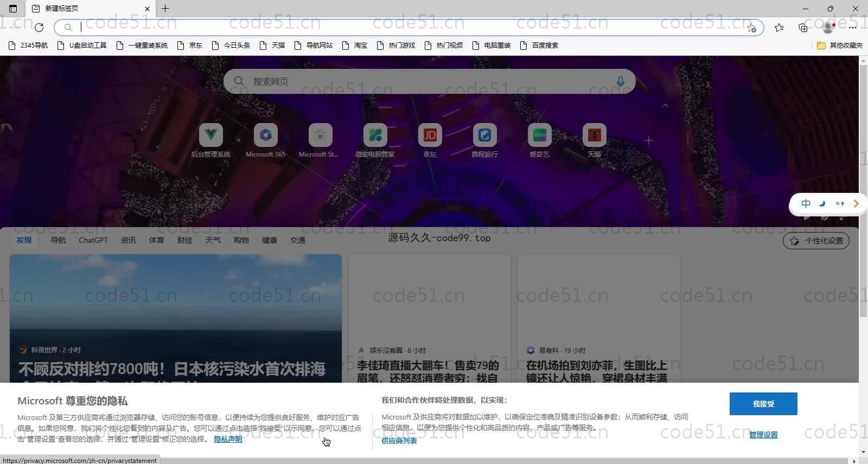Viewport: 868px width, 464px height.
Task: Start voice search with microphone icon
Action: point(620,81)
